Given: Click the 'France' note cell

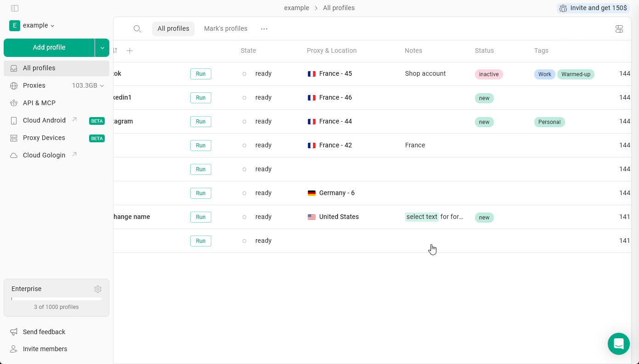Looking at the screenshot, I should (415, 145).
